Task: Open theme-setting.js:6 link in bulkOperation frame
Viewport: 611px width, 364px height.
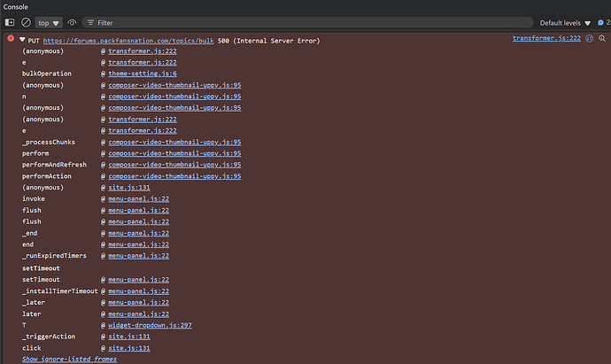Action: coord(143,74)
